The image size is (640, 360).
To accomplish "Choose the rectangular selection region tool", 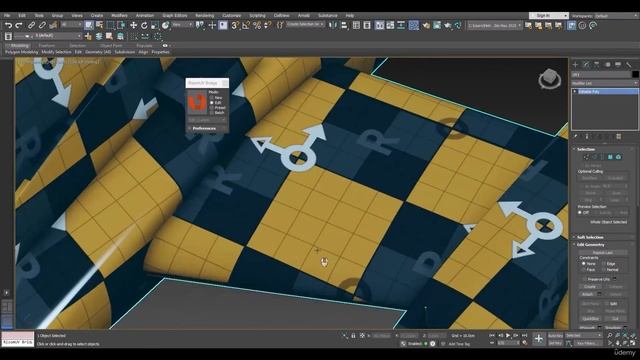I will tap(110, 25).
